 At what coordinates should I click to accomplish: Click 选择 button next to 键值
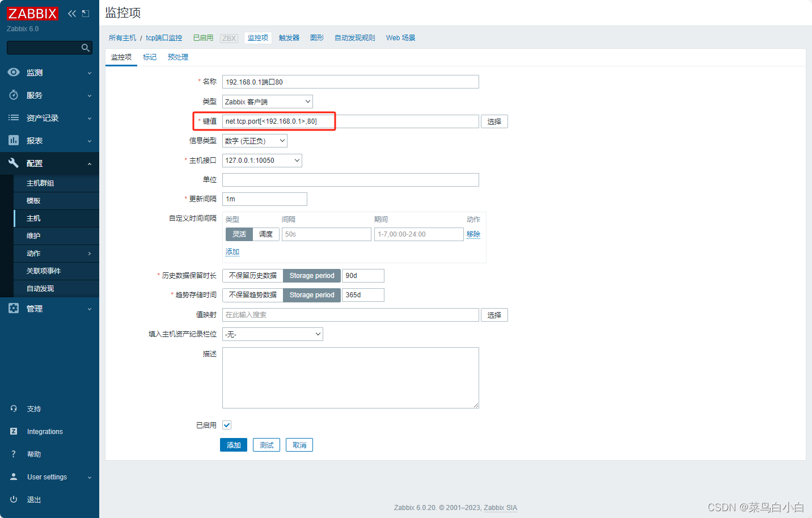coord(494,121)
